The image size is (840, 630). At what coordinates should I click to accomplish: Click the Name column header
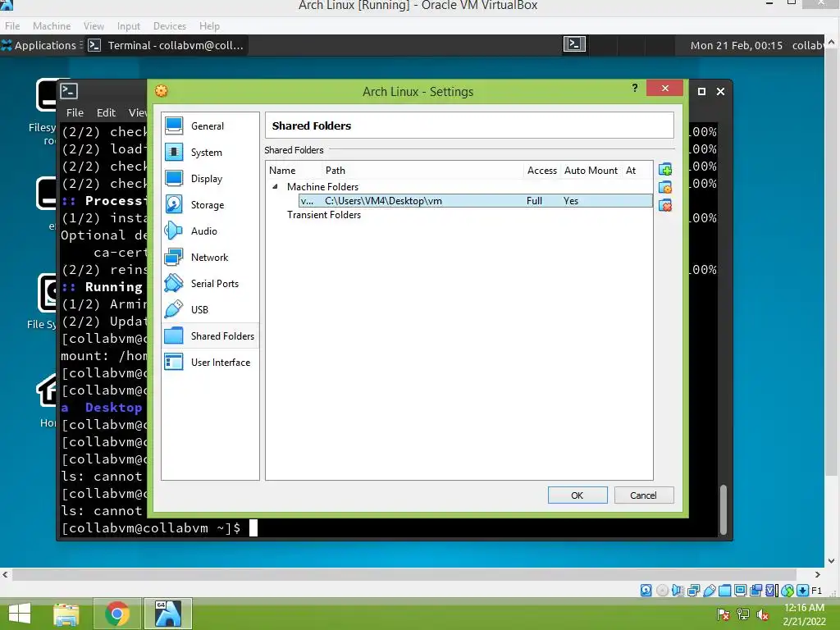tap(282, 171)
